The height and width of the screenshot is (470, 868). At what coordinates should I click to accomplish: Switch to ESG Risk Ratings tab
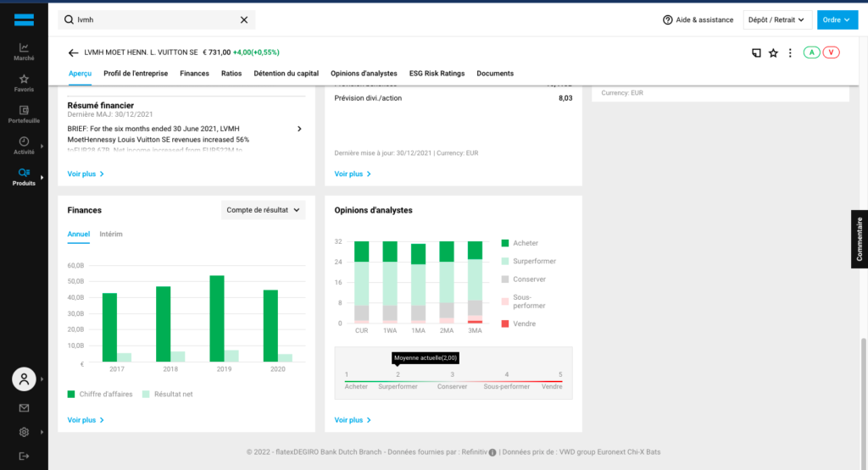(x=437, y=74)
